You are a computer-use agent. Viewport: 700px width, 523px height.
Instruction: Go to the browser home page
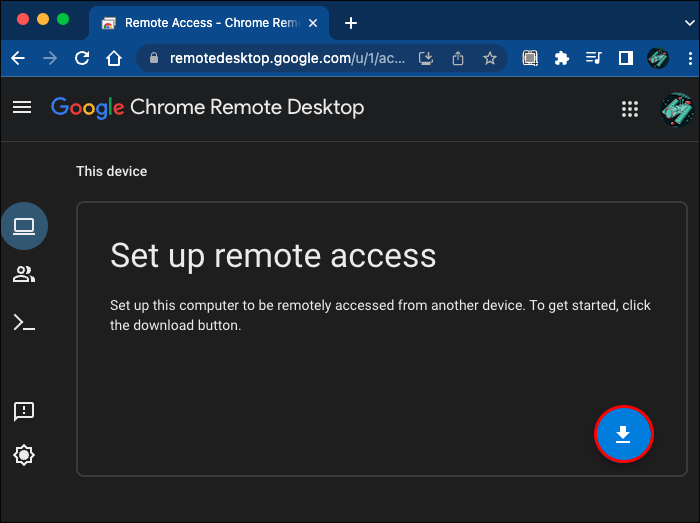click(114, 58)
